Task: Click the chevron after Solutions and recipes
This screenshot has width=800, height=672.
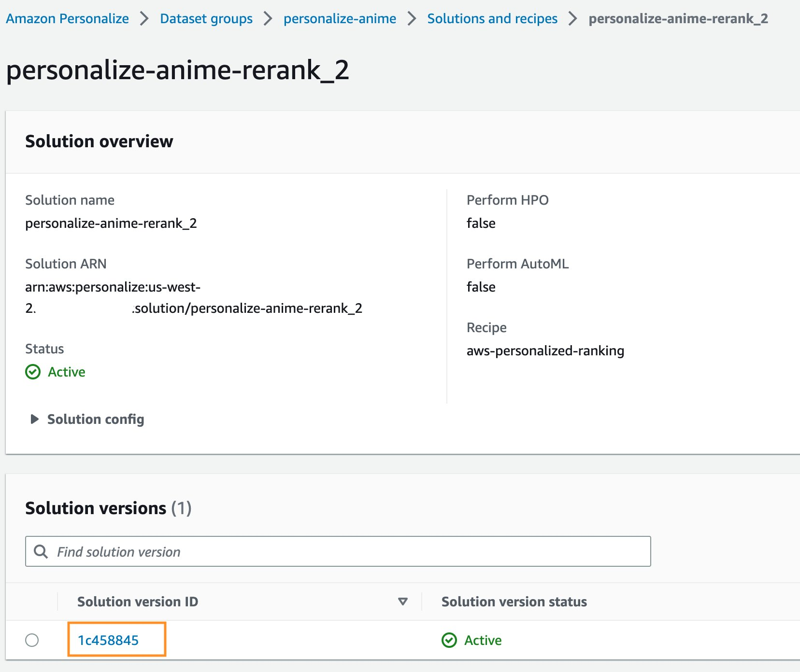Action: [x=572, y=19]
